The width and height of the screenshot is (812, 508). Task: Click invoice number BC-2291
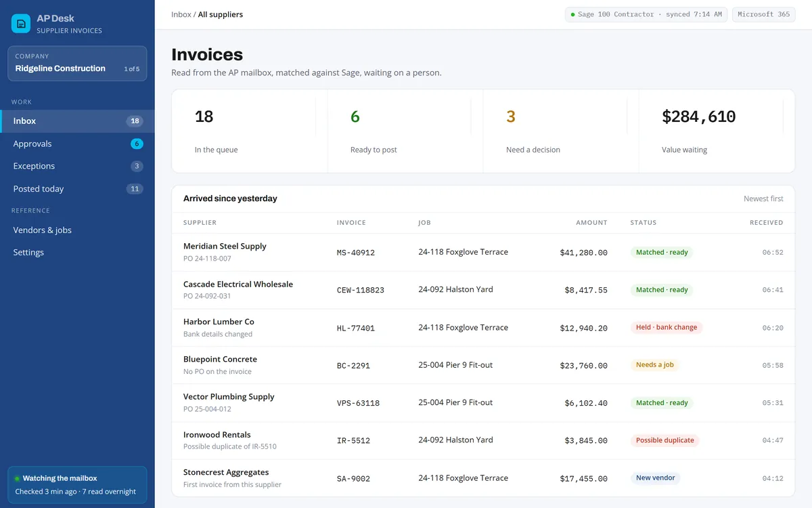pyautogui.click(x=353, y=366)
